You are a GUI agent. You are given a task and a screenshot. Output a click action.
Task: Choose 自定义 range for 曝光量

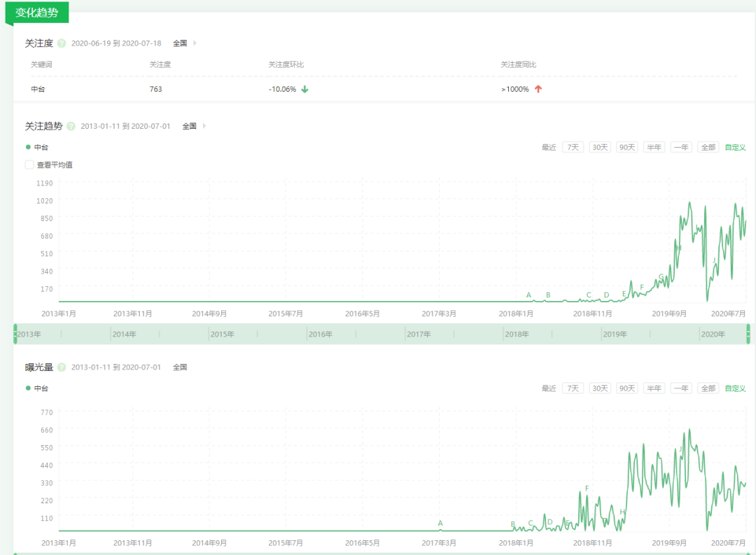tap(735, 388)
